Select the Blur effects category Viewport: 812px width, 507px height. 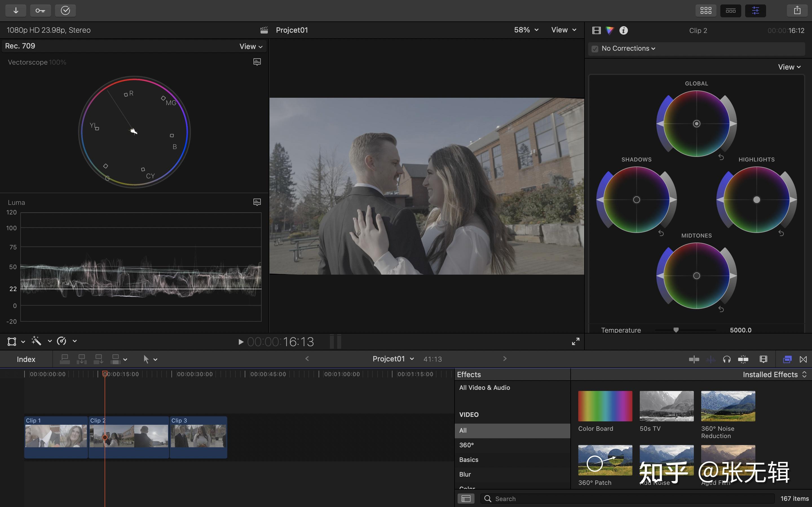point(465,475)
